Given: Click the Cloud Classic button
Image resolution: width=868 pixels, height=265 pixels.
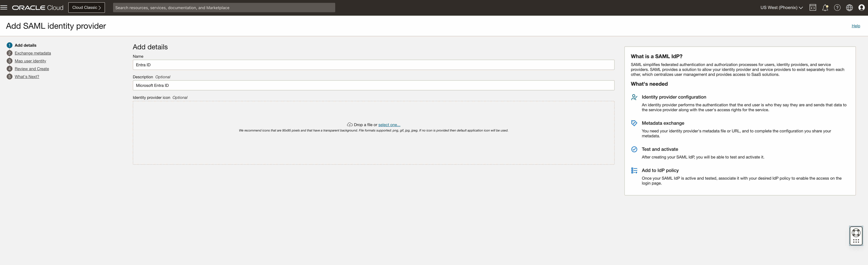Looking at the screenshot, I should click(x=86, y=7).
